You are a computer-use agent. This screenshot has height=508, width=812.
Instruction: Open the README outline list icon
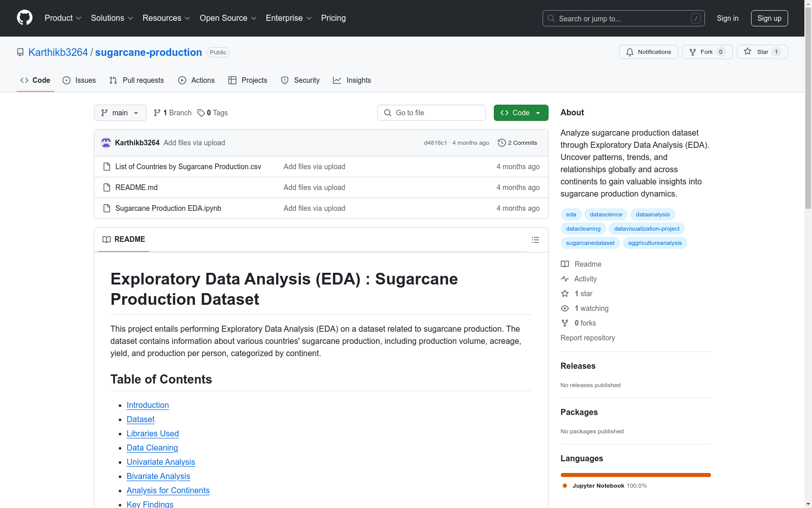coord(535,240)
